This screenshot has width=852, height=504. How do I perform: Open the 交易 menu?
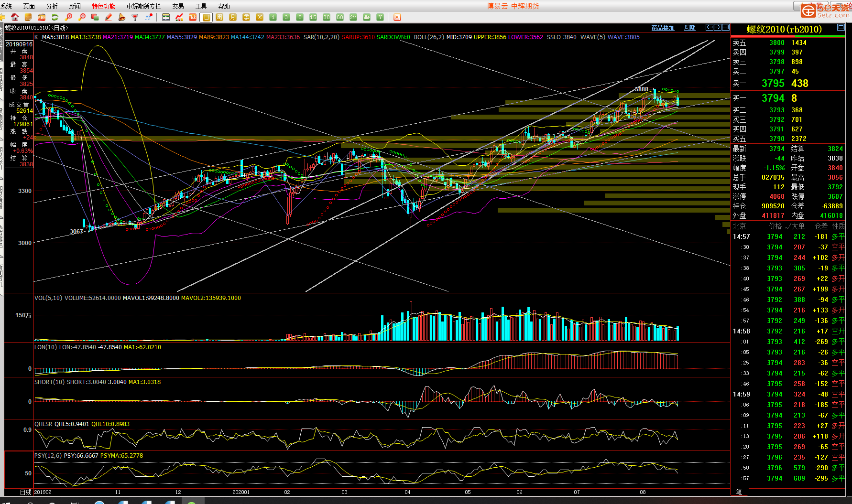click(178, 6)
